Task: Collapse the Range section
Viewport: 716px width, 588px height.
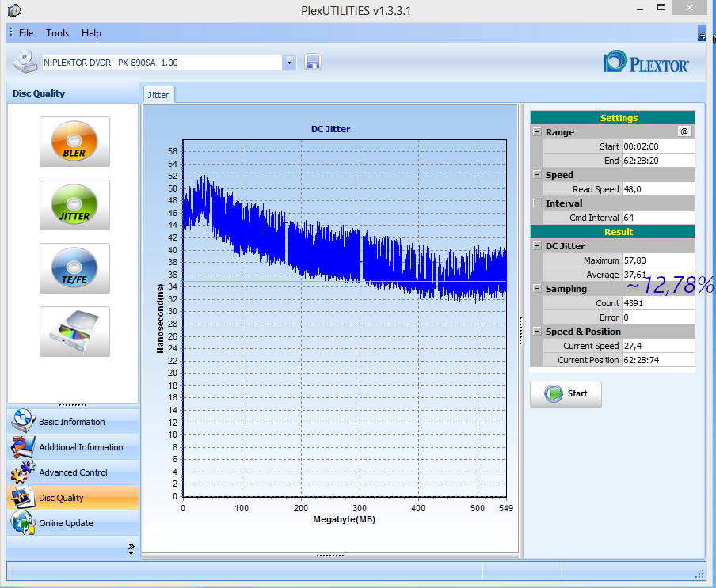Action: coord(537,132)
